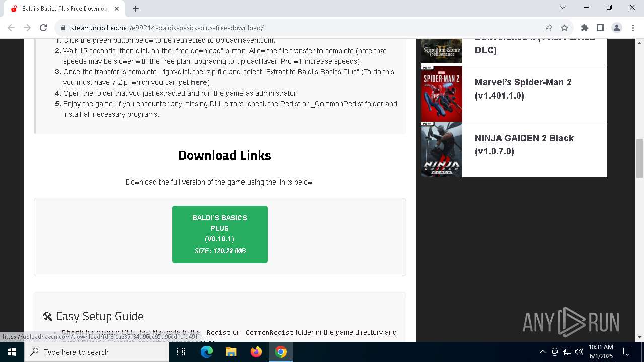Click the 'Open the folder that you just extracted' step
Viewport: 644px width, 362px height.
click(181, 93)
